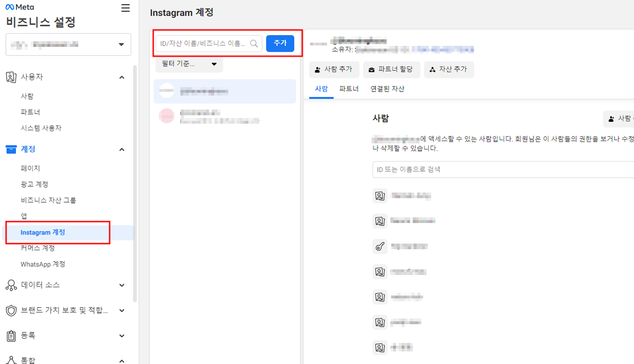634x364 pixels.
Task: Click the search magnifier in asset search box
Action: (x=254, y=43)
